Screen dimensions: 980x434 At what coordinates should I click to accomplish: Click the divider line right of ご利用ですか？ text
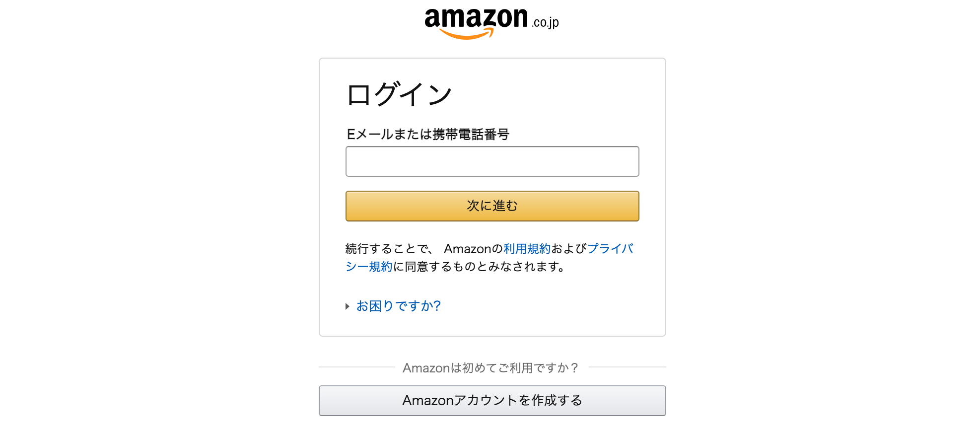[x=627, y=367]
